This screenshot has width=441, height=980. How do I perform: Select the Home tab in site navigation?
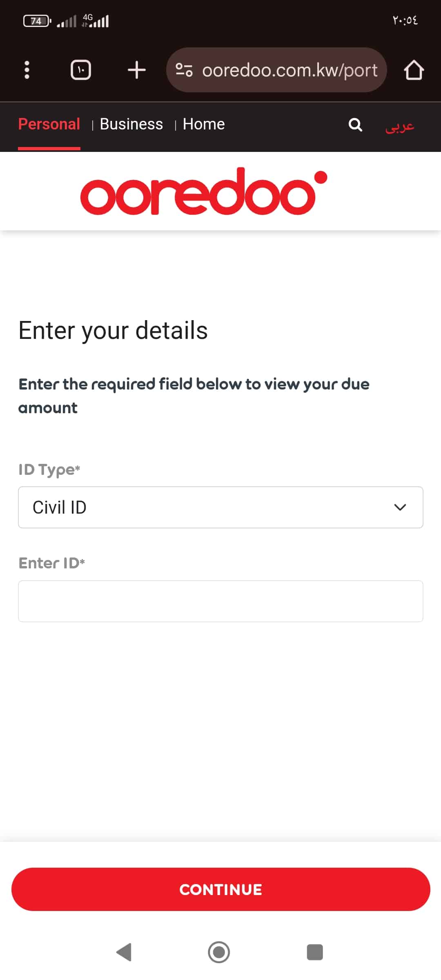(203, 124)
